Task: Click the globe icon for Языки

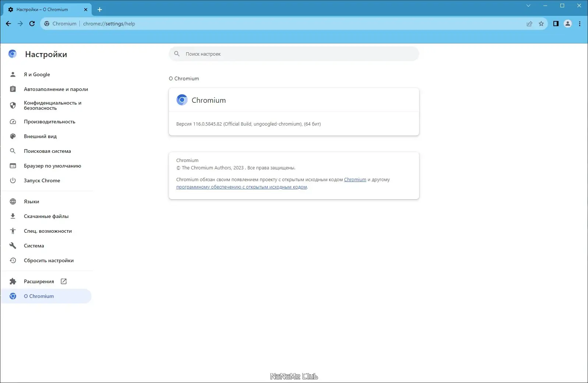Action: click(x=13, y=201)
